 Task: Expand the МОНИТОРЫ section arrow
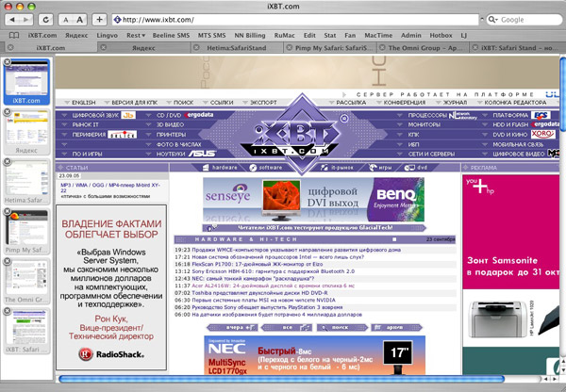pos(399,124)
